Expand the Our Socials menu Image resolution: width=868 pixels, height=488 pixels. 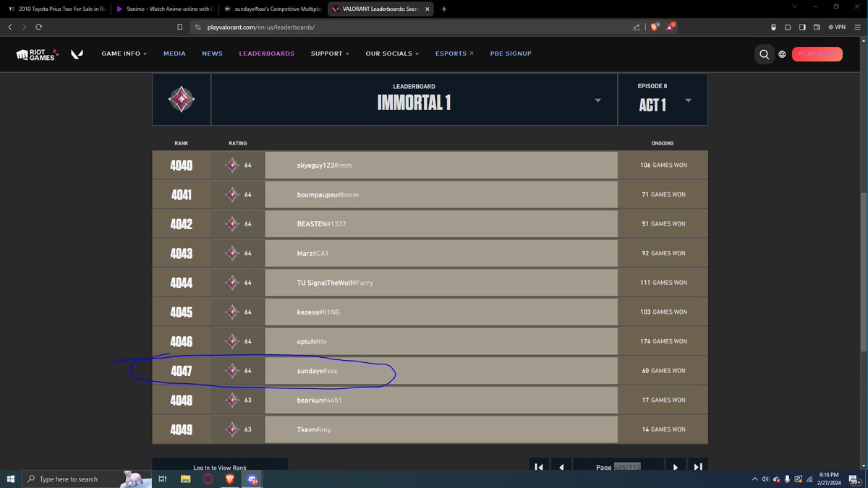point(392,53)
